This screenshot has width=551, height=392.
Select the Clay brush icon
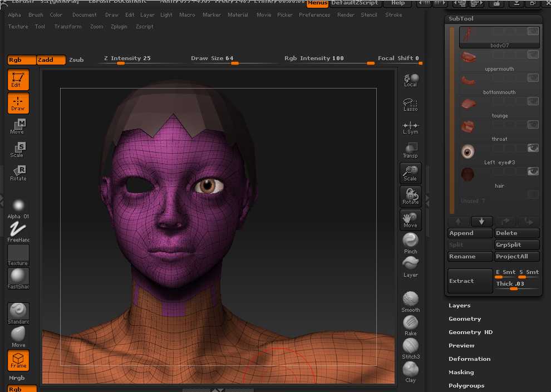[x=410, y=371]
